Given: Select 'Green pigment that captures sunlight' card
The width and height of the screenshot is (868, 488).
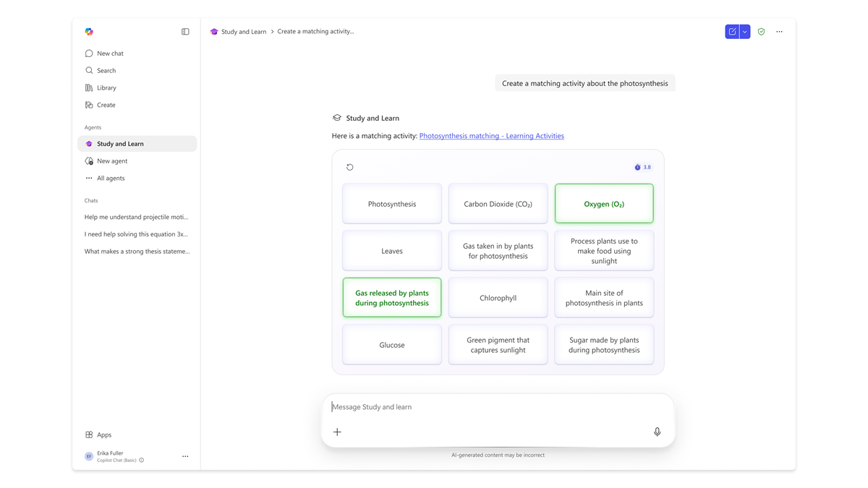Looking at the screenshot, I should (498, 345).
